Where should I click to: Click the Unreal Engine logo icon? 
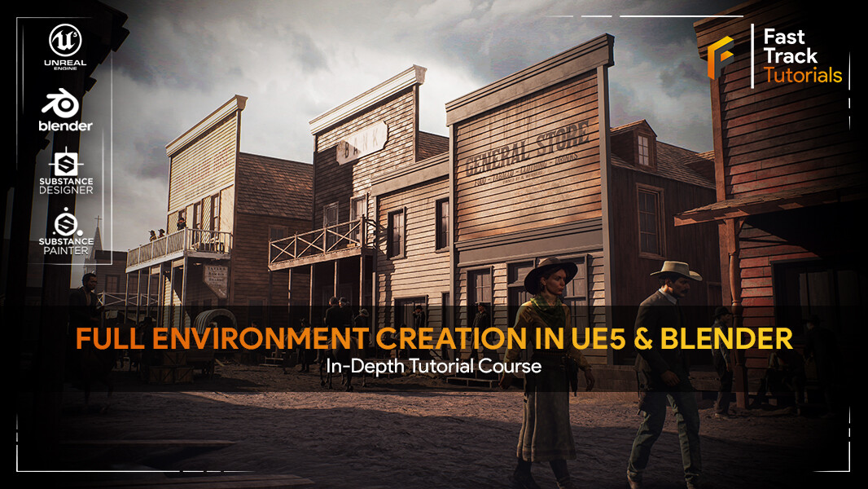pos(64,38)
